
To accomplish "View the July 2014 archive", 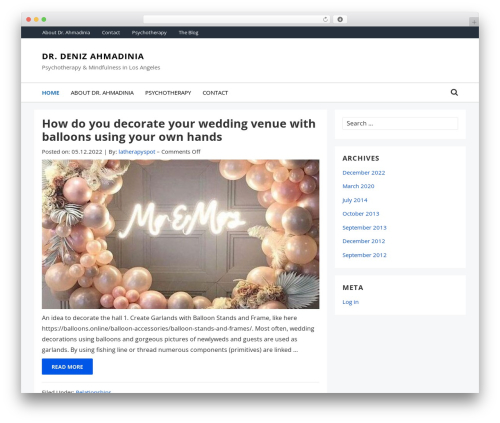I will (355, 200).
